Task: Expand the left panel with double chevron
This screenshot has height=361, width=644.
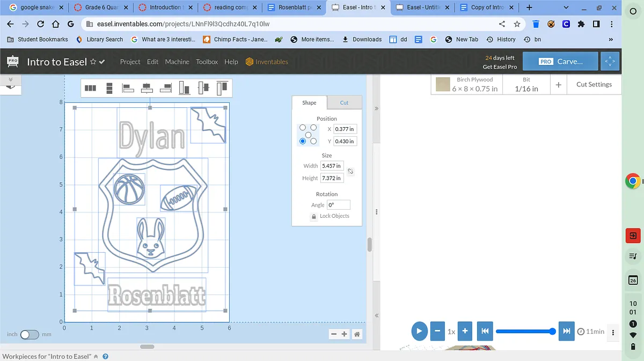Action: 11,79
